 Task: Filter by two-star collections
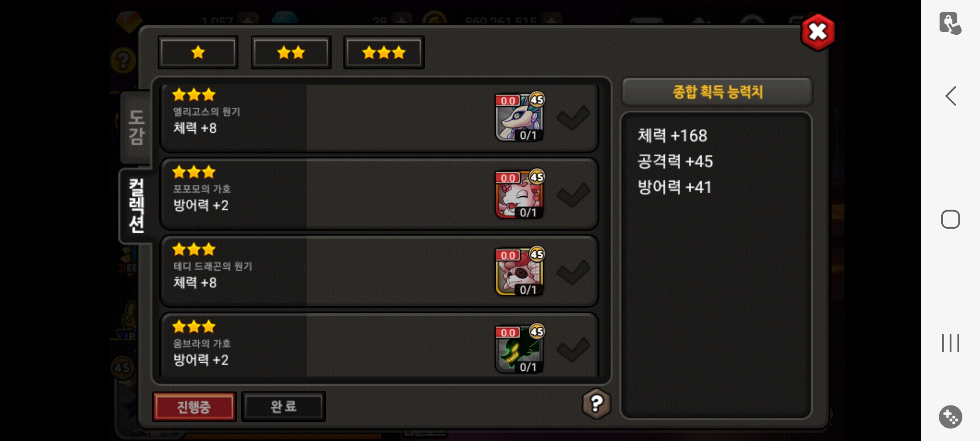pyautogui.click(x=291, y=53)
